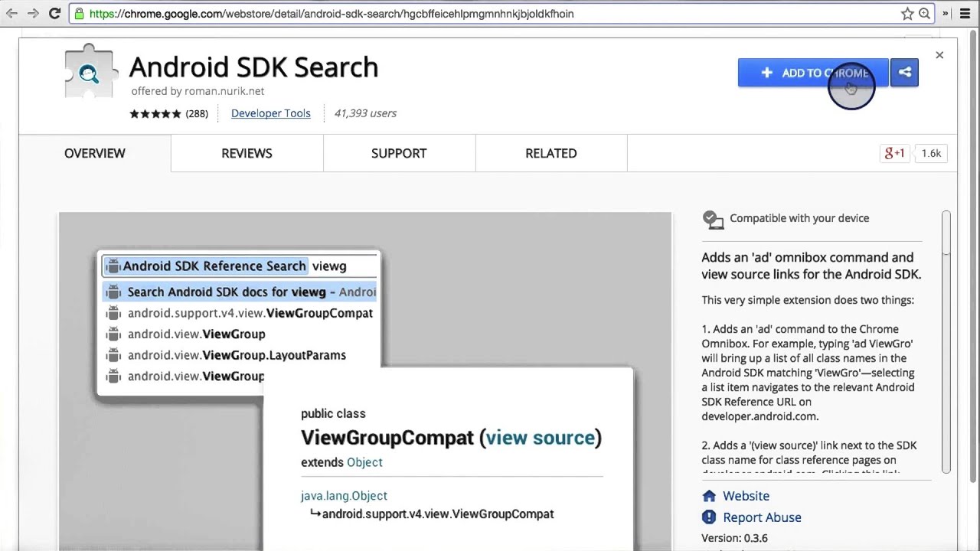The image size is (980, 551).
Task: Switch to the Reviews tab
Action: click(x=247, y=153)
